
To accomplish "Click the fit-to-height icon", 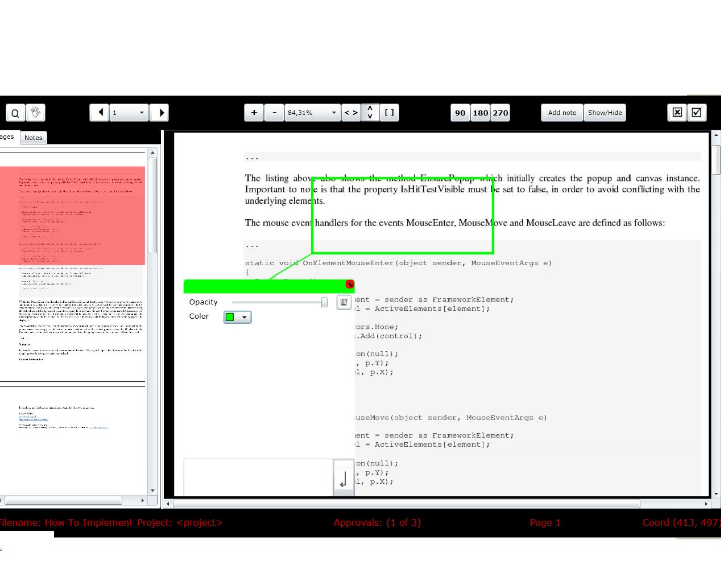I will [370, 113].
